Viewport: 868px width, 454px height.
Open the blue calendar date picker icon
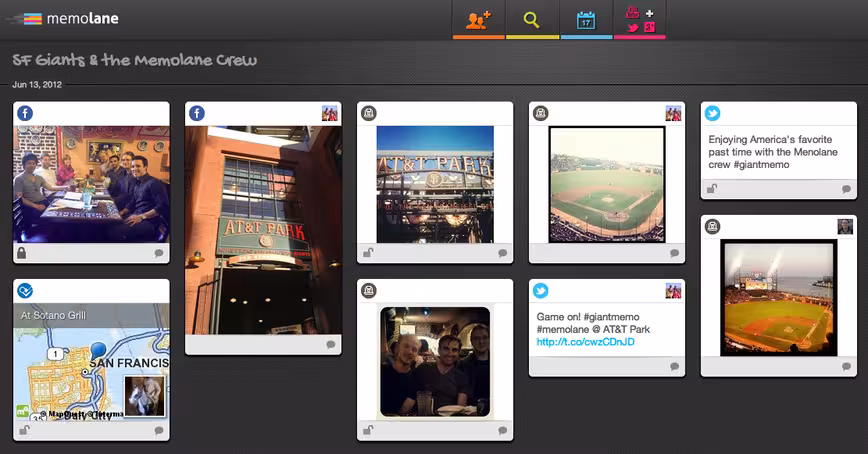tap(586, 20)
